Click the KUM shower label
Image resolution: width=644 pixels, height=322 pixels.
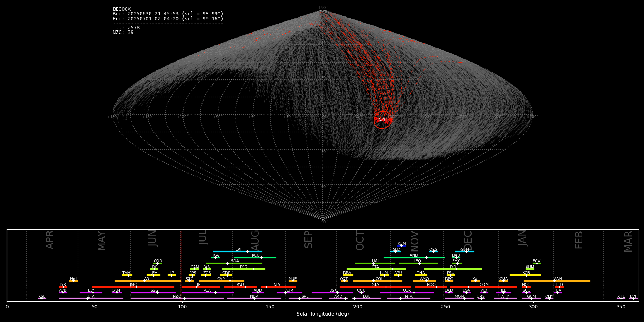[402, 244]
